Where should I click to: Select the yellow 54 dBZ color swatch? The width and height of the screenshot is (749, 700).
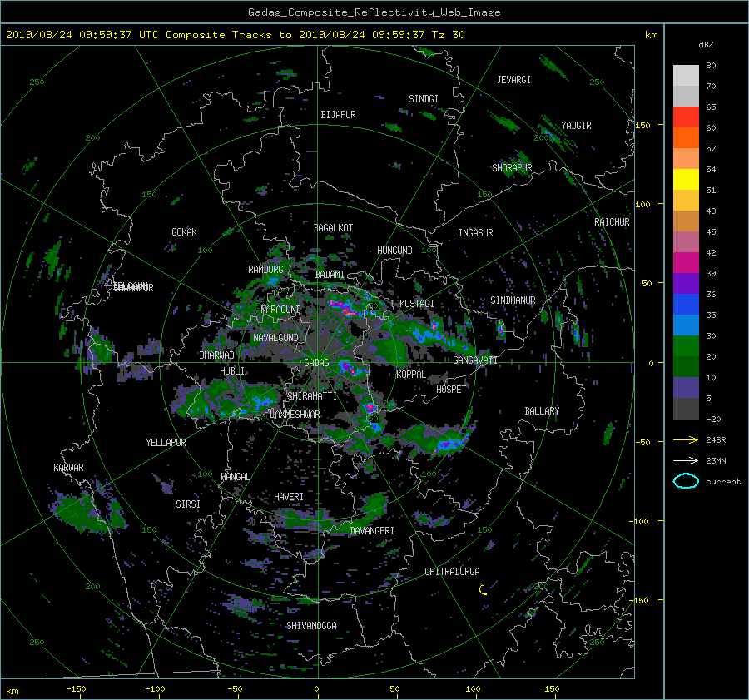pos(686,179)
